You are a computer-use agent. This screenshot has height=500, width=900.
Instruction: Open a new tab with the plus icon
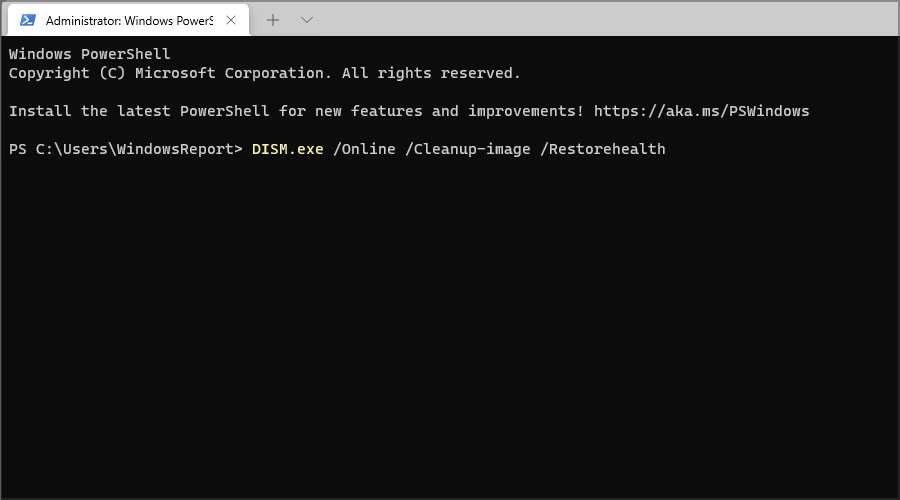pyautogui.click(x=273, y=20)
